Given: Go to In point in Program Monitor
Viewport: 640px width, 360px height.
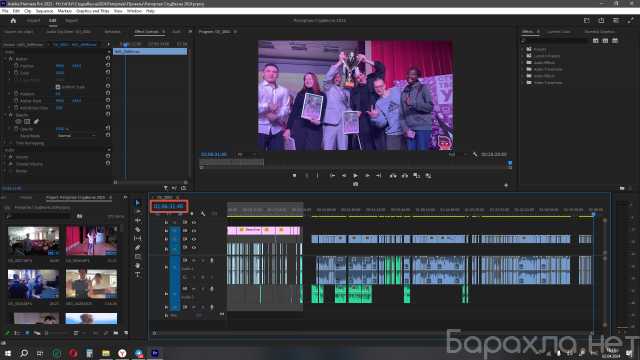Looking at the screenshot, I should coord(332,176).
